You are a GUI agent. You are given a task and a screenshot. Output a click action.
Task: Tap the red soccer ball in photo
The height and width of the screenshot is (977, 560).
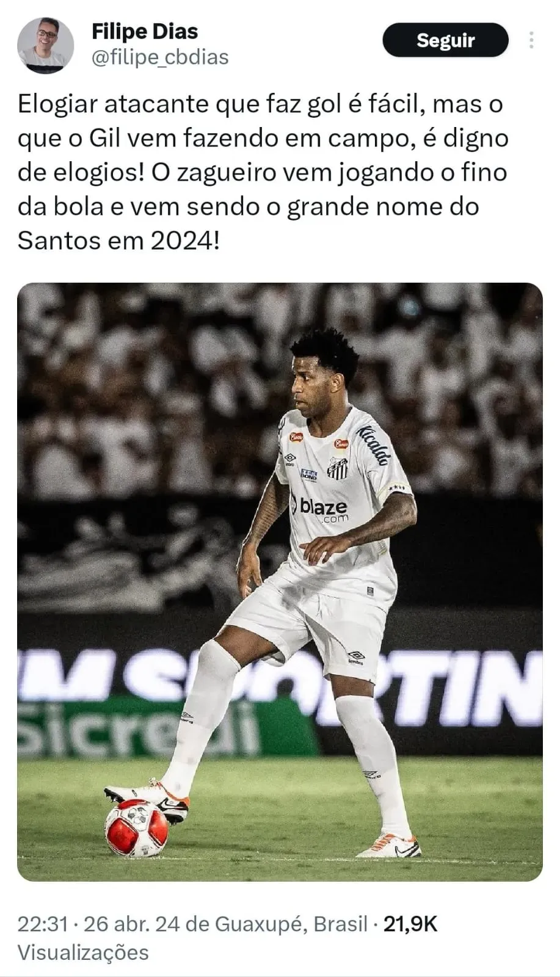(x=136, y=828)
